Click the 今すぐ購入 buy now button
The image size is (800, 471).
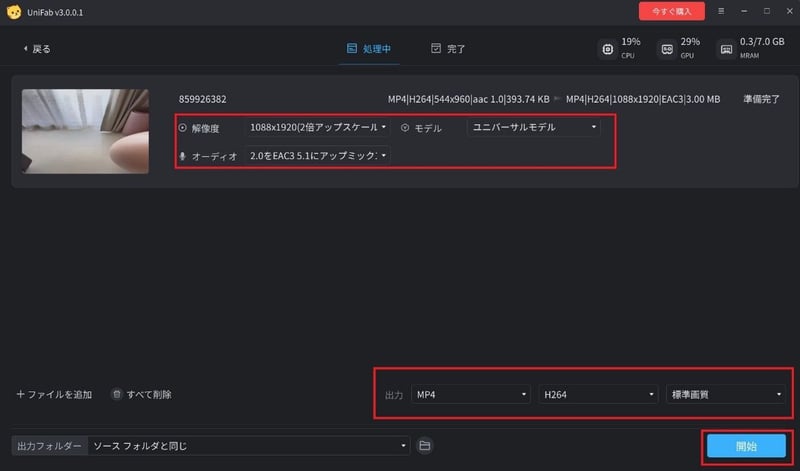pos(671,11)
